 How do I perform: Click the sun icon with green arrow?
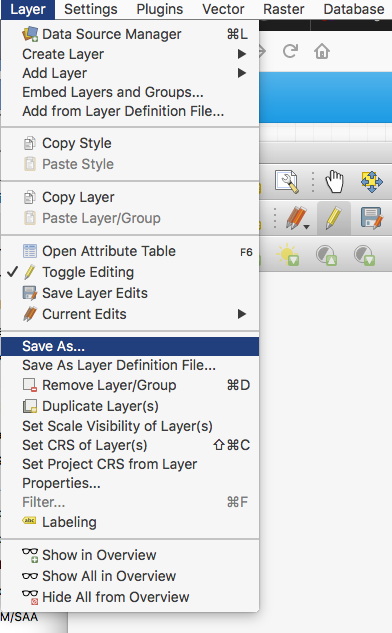point(287,255)
